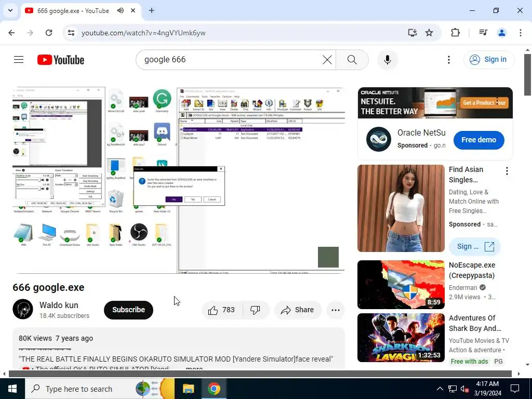Screen dimensions: 532x399
Task: Open Windows Start menu
Action: pos(12,389)
